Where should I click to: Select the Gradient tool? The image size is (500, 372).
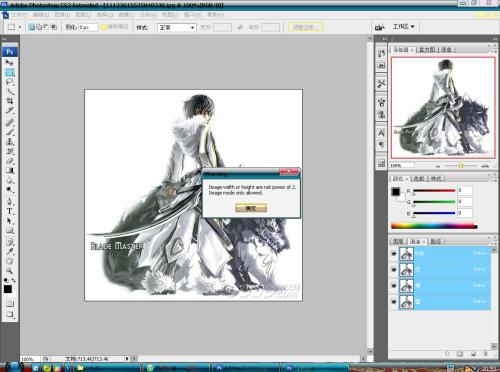(x=9, y=171)
